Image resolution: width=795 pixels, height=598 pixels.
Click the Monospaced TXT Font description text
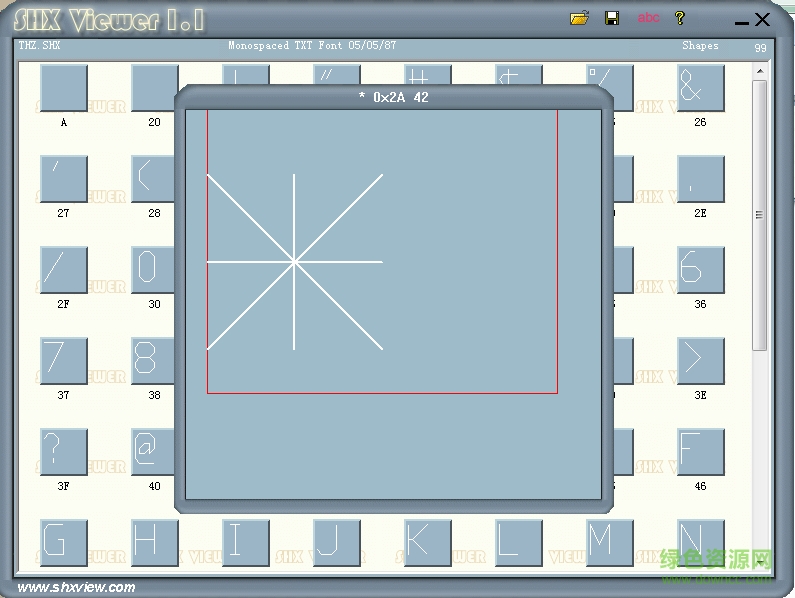[x=312, y=45]
